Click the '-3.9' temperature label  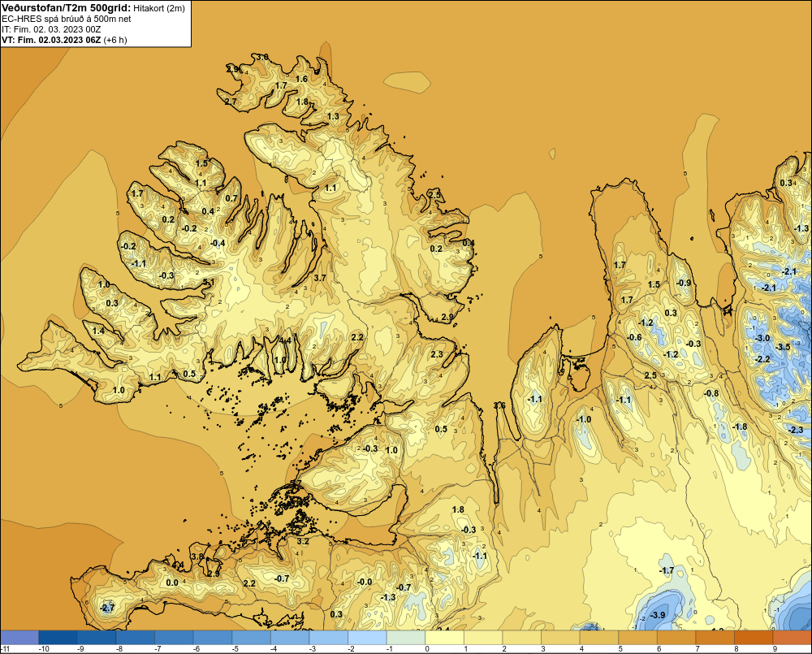point(657,615)
